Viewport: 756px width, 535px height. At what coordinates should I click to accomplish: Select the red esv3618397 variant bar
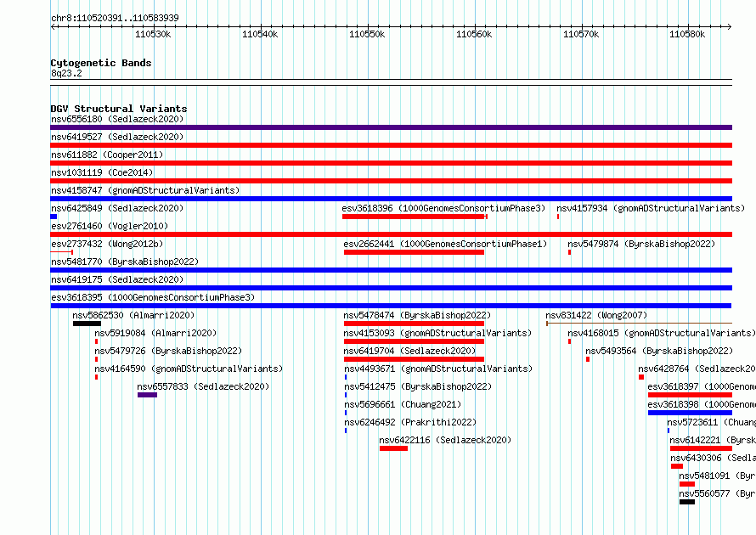pos(690,395)
